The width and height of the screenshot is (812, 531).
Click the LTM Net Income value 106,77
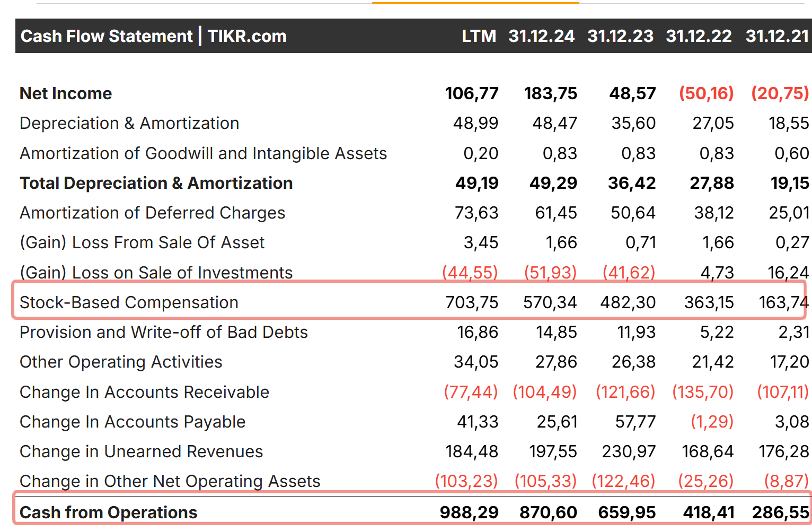click(x=472, y=93)
